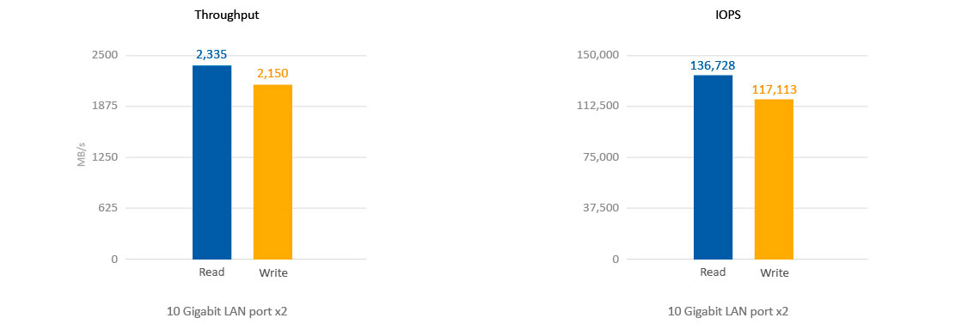Click the Read label under Throughput chart

tap(211, 272)
